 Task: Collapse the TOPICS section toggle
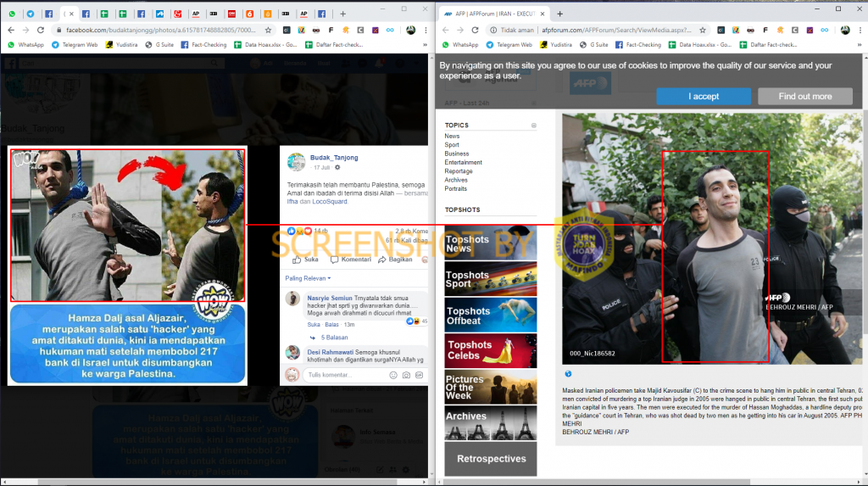tap(534, 126)
